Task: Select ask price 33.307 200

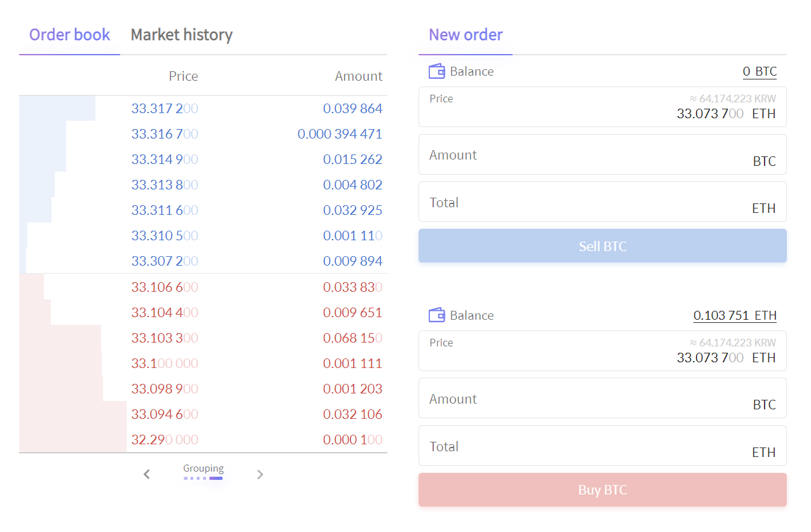Action: [165, 261]
